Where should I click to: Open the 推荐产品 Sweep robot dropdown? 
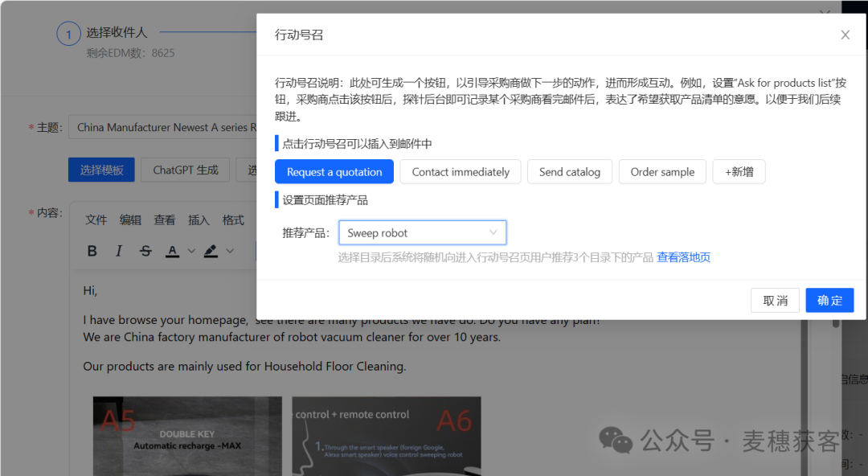pos(421,232)
